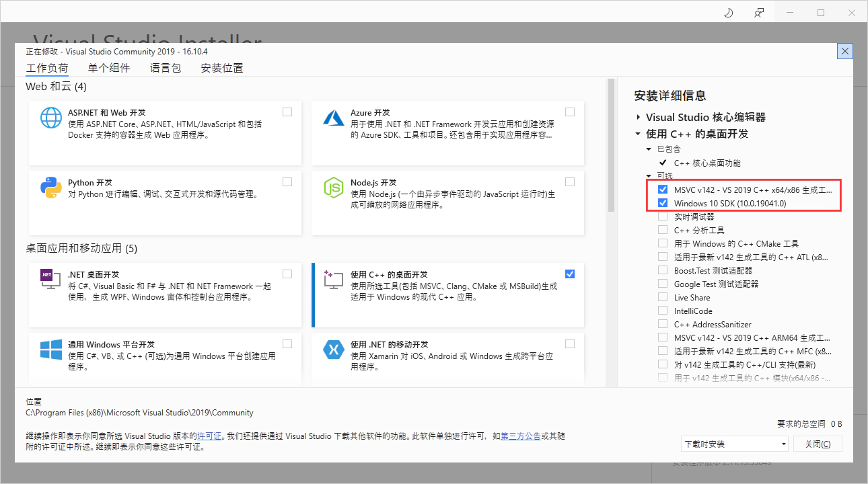Click the Node.js 开发 hexagon icon
The width and height of the screenshot is (868, 484).
coord(334,188)
